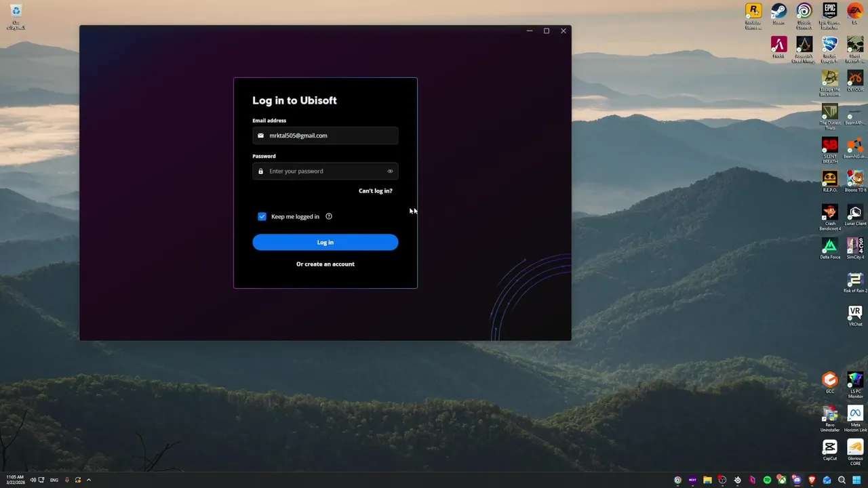
Task: Select the Assassin's Creed Mirage icon
Action: click(804, 50)
